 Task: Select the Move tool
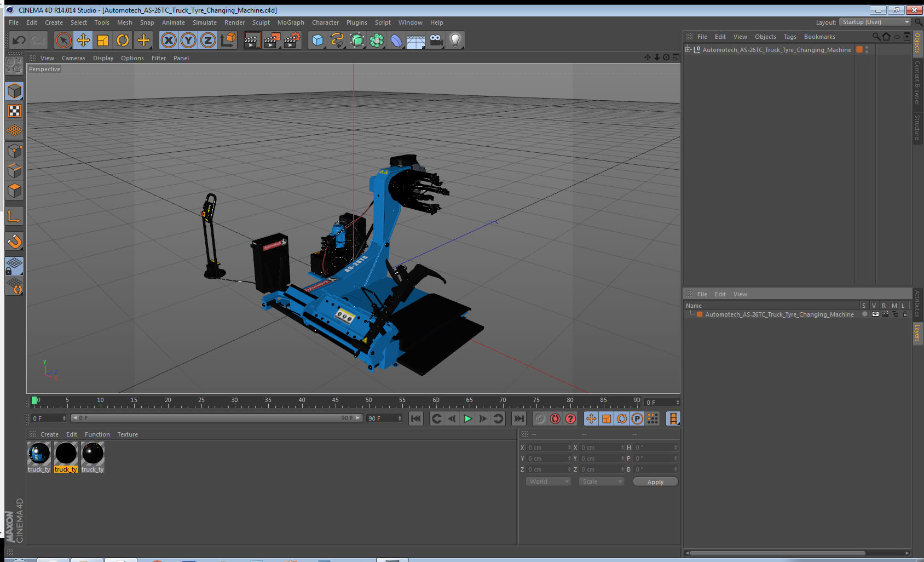click(83, 40)
